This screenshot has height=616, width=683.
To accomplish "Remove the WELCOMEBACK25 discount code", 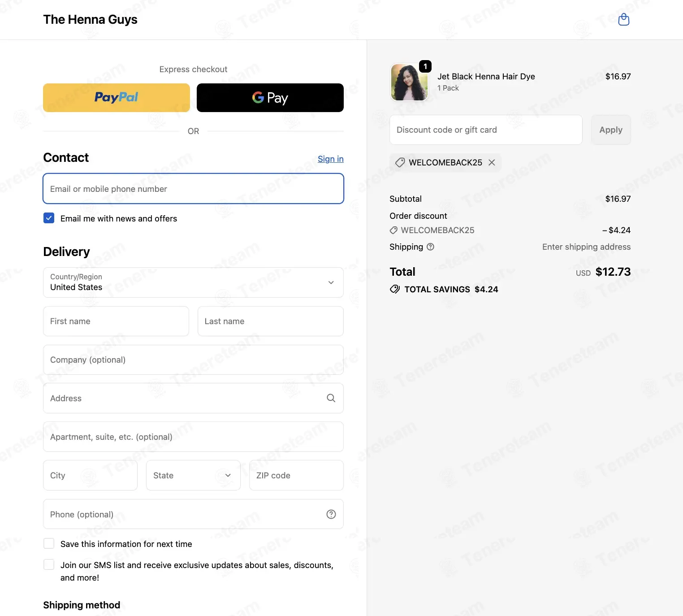I will pos(492,162).
